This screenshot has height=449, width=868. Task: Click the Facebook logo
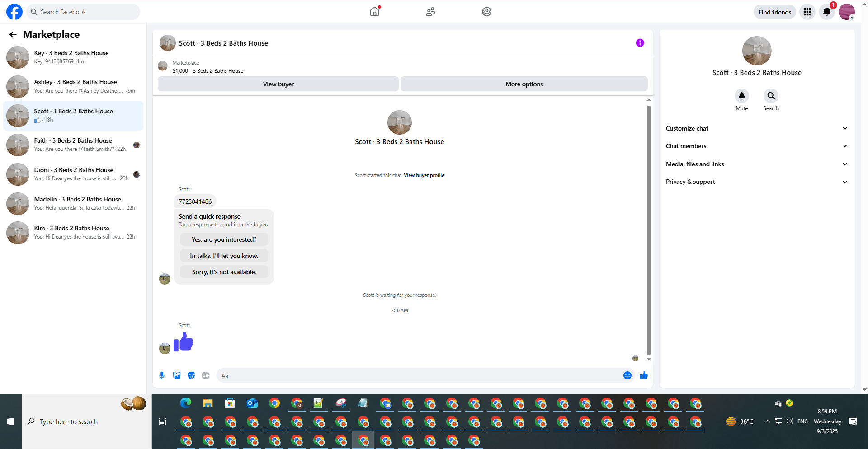click(14, 12)
